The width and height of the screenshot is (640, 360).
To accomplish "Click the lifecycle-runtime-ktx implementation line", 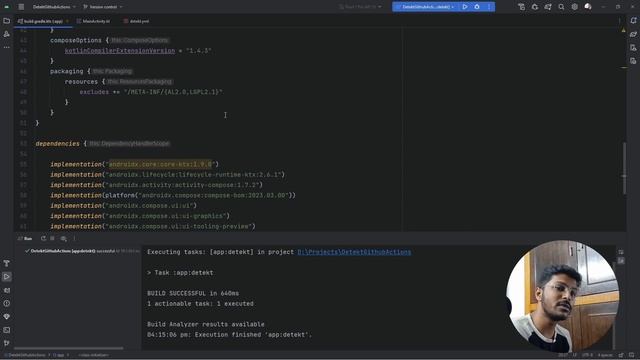I will (x=167, y=175).
